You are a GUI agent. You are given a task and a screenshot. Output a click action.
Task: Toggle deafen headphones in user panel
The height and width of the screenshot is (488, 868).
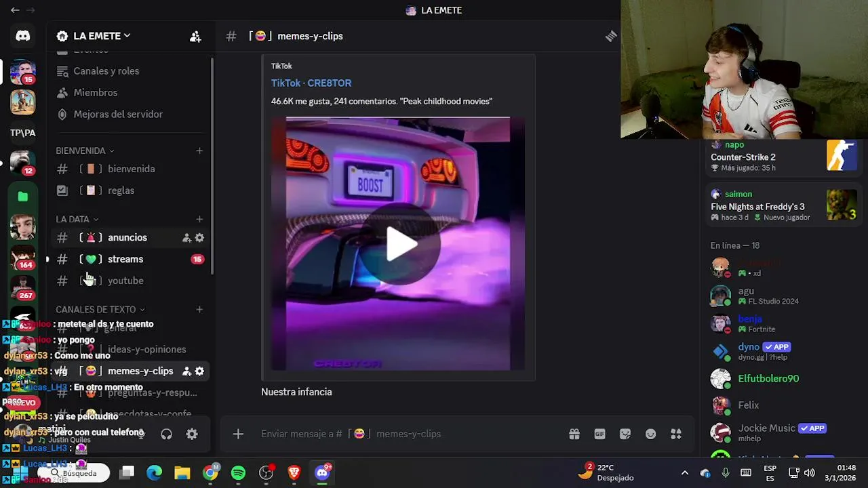[166, 434]
